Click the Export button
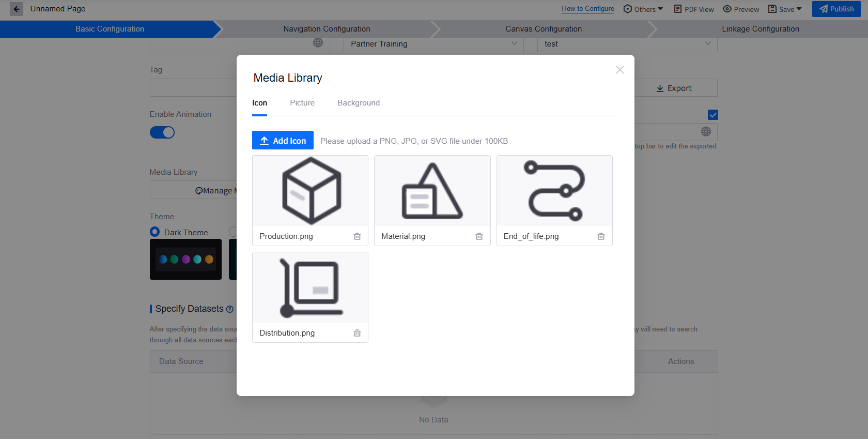The height and width of the screenshot is (439, 868). [674, 88]
